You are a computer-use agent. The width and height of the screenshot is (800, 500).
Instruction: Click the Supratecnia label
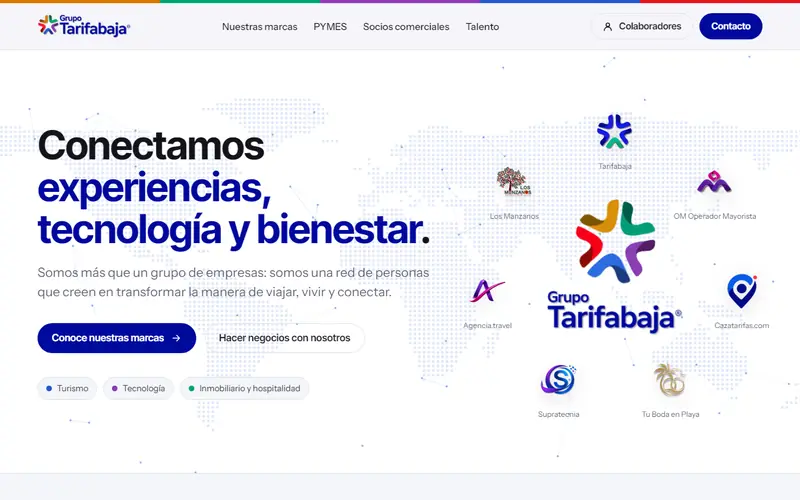(558, 414)
